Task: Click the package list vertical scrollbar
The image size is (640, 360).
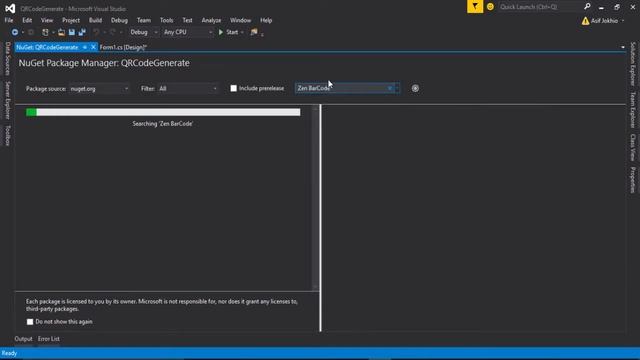Action: 315,198
